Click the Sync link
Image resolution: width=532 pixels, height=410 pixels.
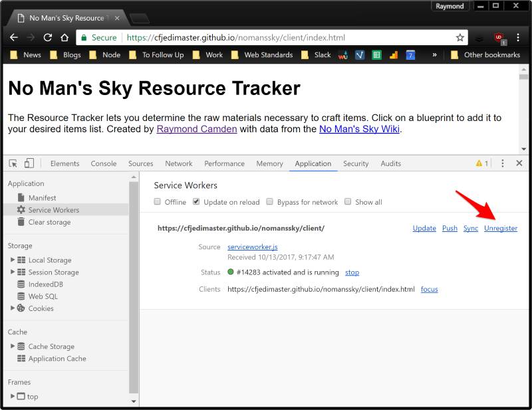coord(471,228)
